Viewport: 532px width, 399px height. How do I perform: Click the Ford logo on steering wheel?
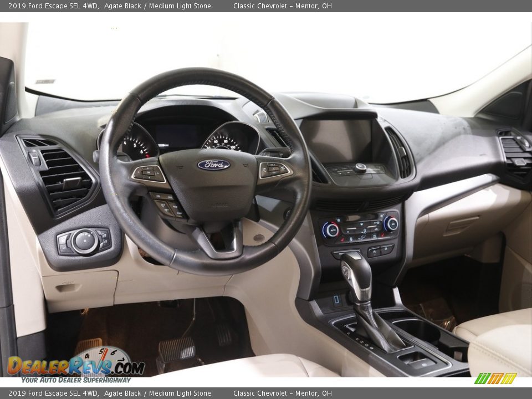[x=213, y=165]
